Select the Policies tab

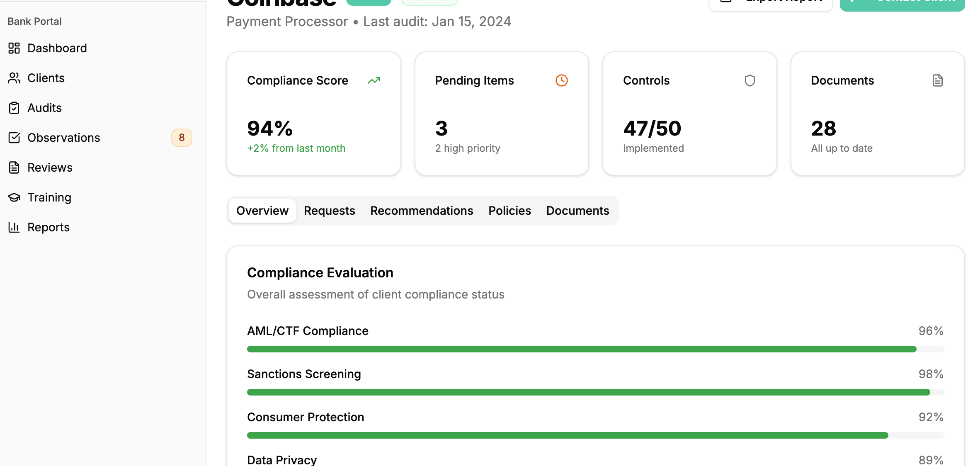(509, 211)
